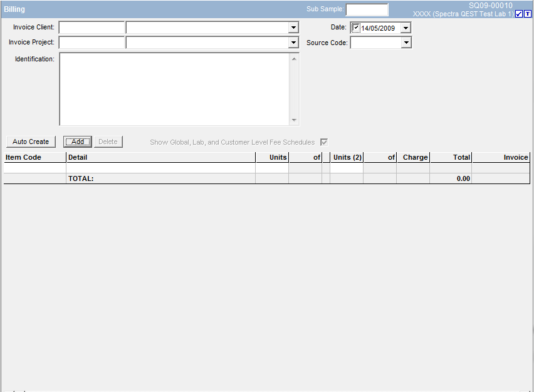
Task: Select the Detail column header
Action: [x=160, y=157]
